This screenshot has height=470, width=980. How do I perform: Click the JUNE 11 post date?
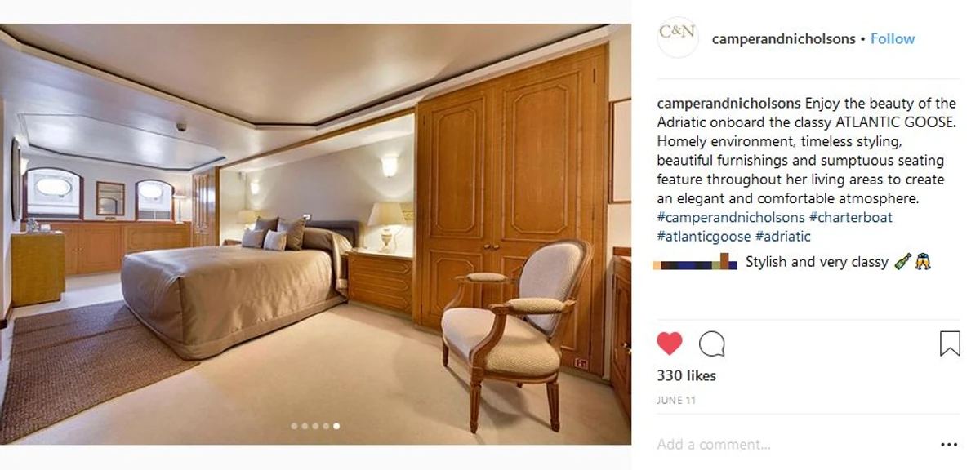(x=675, y=401)
